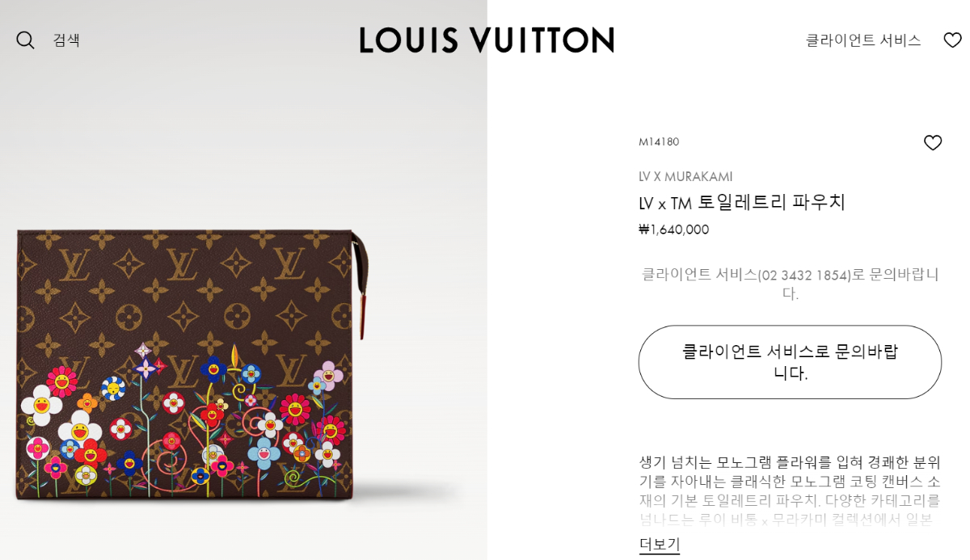Click product title LV x TM 토일레트리 파우치
The image size is (970, 560).
[x=741, y=202]
